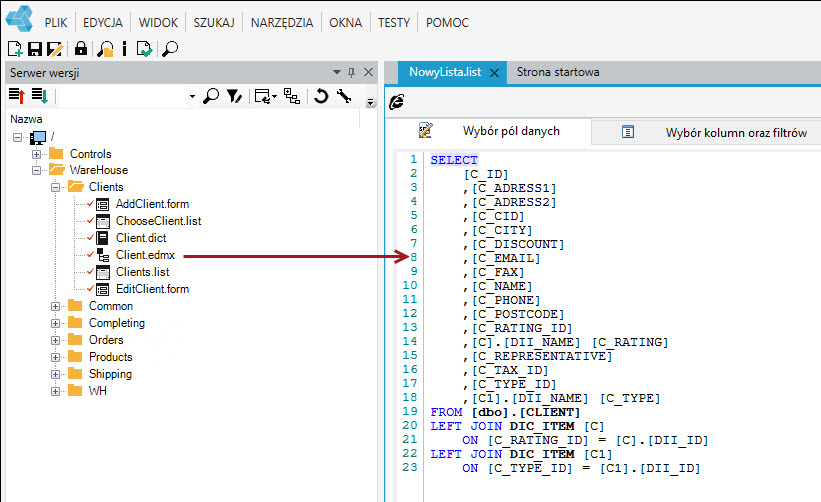Screen dimensions: 821x502
Task: Select the Products folder
Action: 110,358
